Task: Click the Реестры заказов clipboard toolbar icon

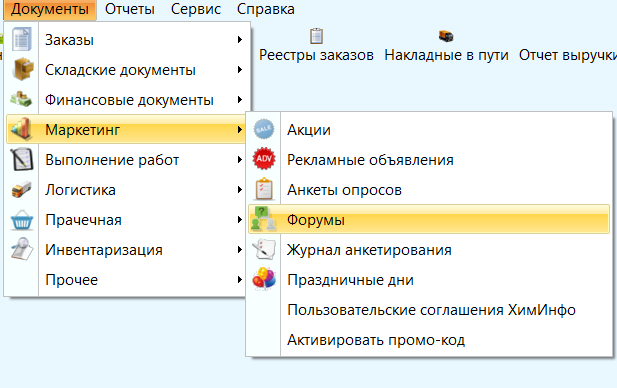Action: 316,36
